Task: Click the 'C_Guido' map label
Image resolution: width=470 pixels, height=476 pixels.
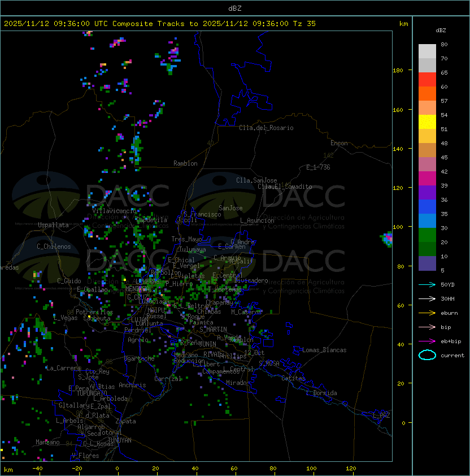Action: click(x=69, y=281)
